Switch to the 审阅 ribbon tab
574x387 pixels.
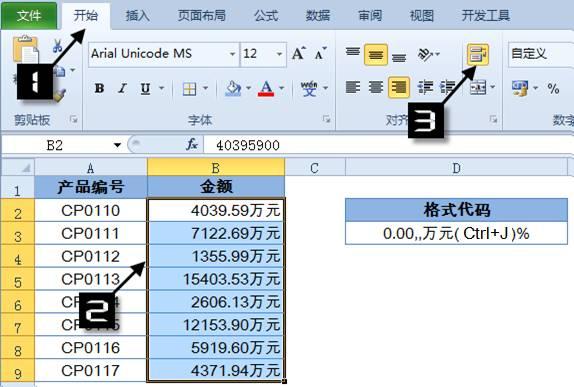pos(370,15)
